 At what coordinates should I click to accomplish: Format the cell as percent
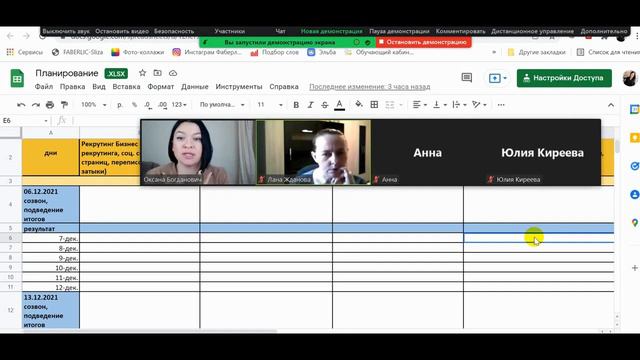[x=134, y=105]
